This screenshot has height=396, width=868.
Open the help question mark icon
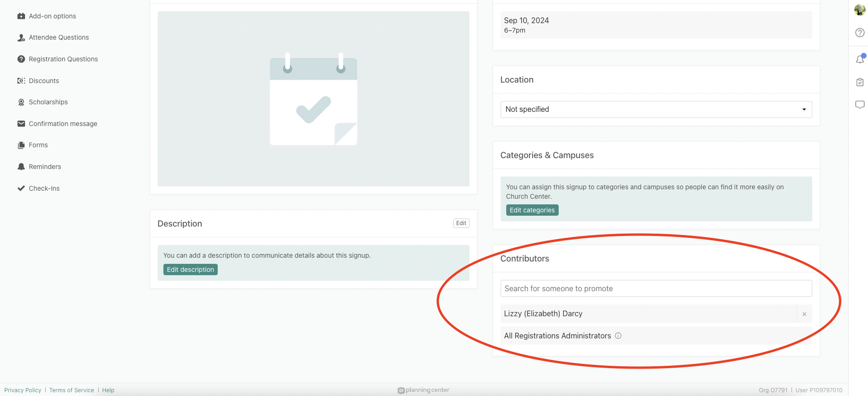[859, 33]
